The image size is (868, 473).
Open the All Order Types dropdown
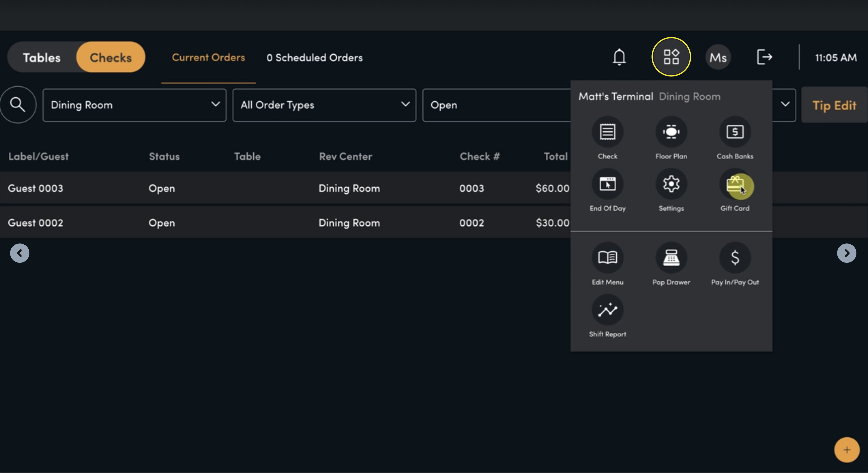pos(324,105)
